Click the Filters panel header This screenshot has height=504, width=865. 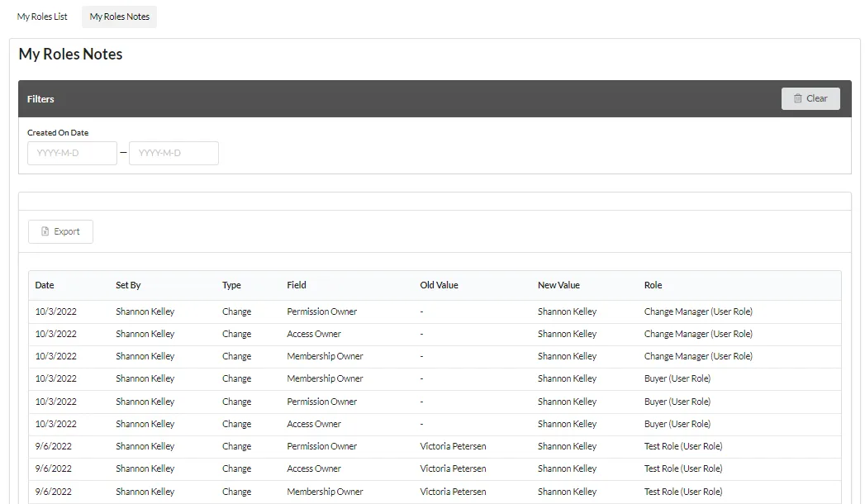click(435, 98)
